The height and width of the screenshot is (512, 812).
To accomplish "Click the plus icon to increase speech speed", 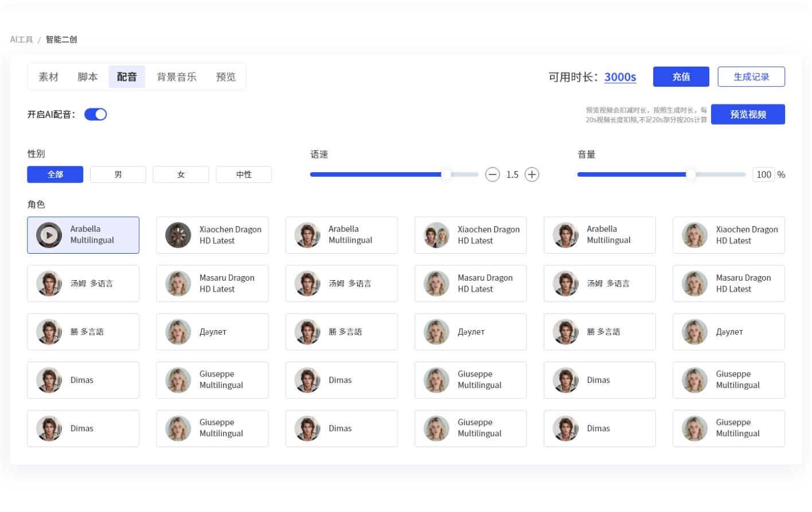I will click(x=532, y=174).
